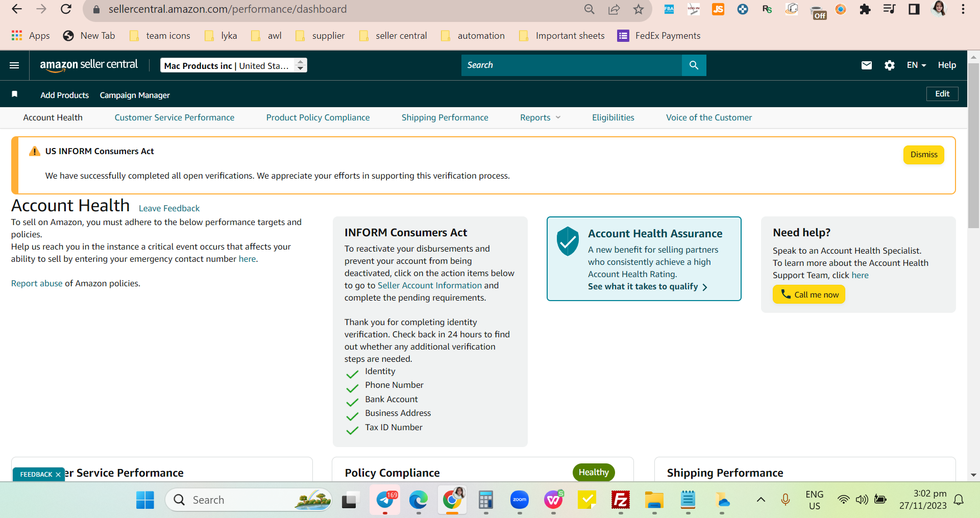The image size is (980, 518).
Task: Open the messages mail icon
Action: [866, 65]
